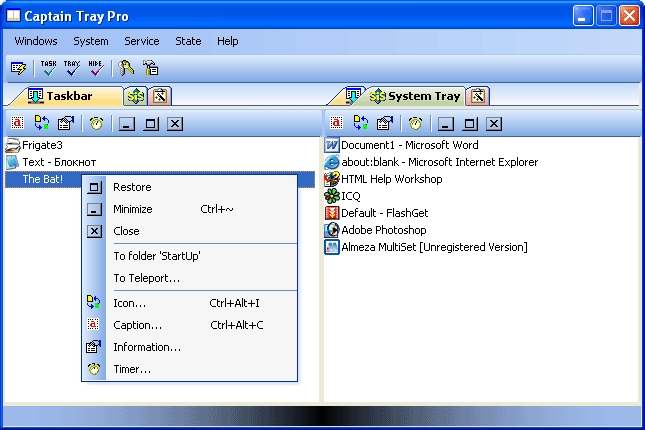Click the restore icon in Taskbar panel toolbar
Viewport: 645px width, 430px height.
151,124
